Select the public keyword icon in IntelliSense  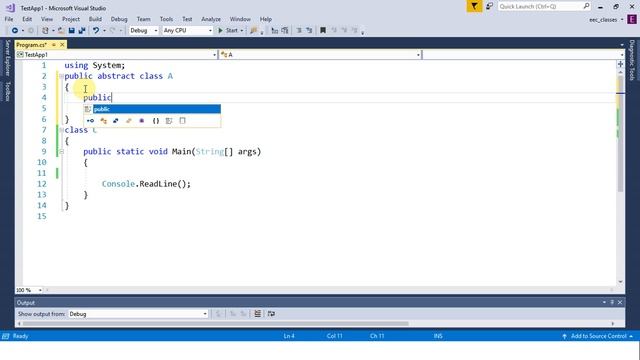(87, 109)
